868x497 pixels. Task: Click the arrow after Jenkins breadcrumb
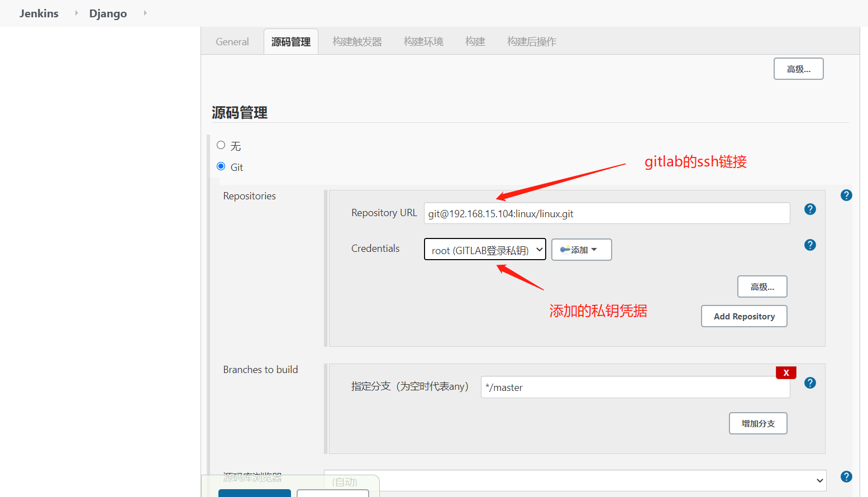pyautogui.click(x=77, y=13)
